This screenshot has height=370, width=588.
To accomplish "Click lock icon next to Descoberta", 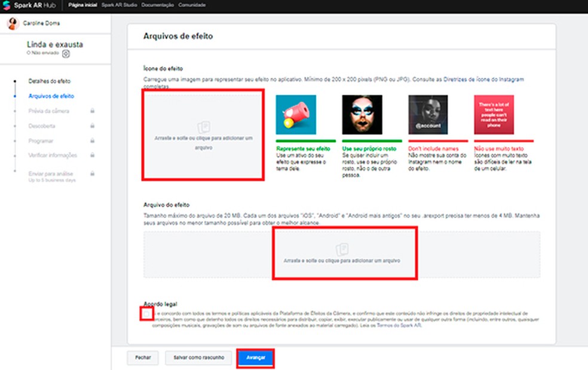I will [92, 126].
